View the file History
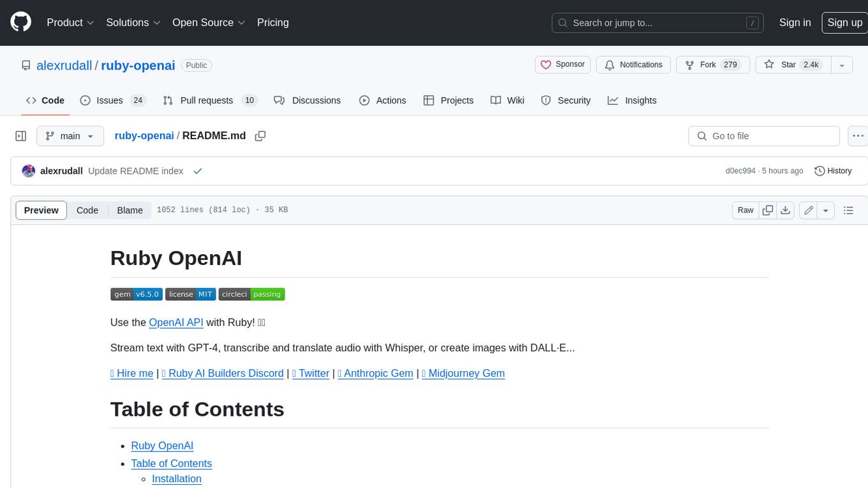The image size is (868, 488). click(833, 171)
